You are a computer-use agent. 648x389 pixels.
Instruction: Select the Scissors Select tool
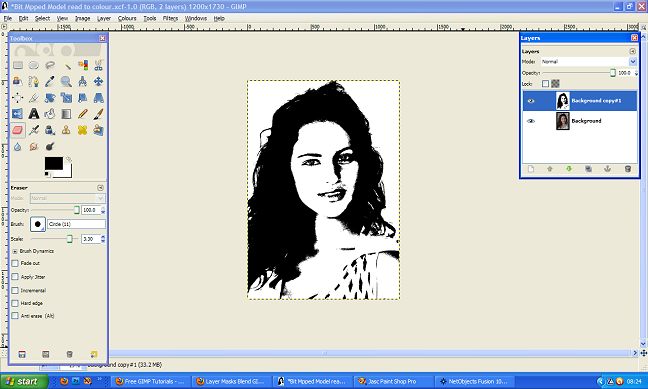(98, 65)
